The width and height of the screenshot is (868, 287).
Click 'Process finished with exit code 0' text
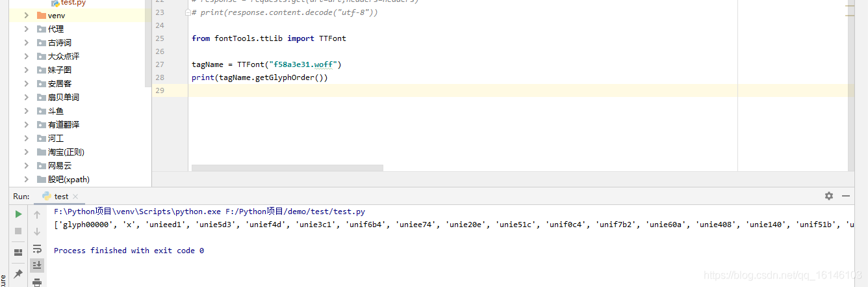pyautogui.click(x=129, y=251)
